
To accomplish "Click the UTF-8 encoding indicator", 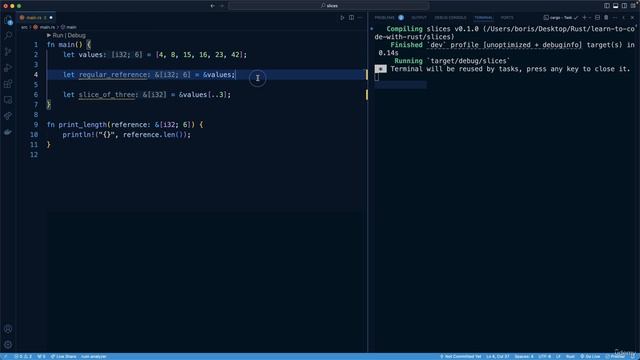I will click(544, 356).
